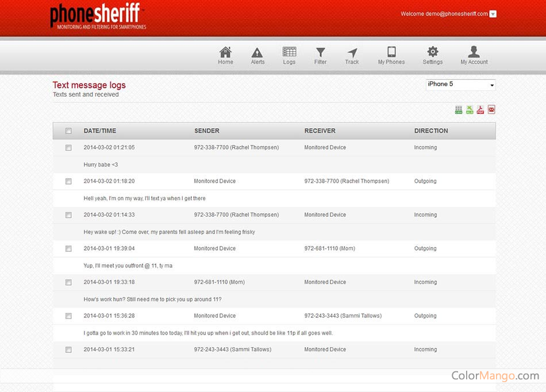Click the message 'Yup, I'll meet you outfront @ 11'
Image resolution: width=546 pixels, height=392 pixels.
click(128, 266)
